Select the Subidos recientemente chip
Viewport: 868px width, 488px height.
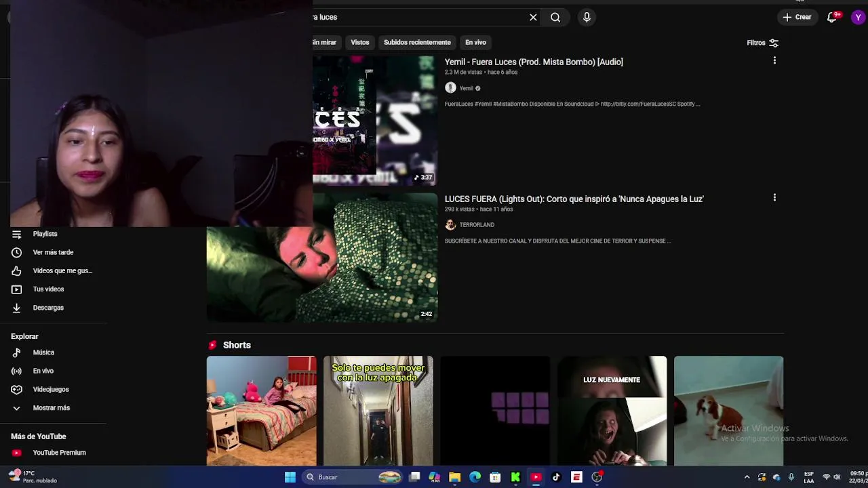(417, 42)
